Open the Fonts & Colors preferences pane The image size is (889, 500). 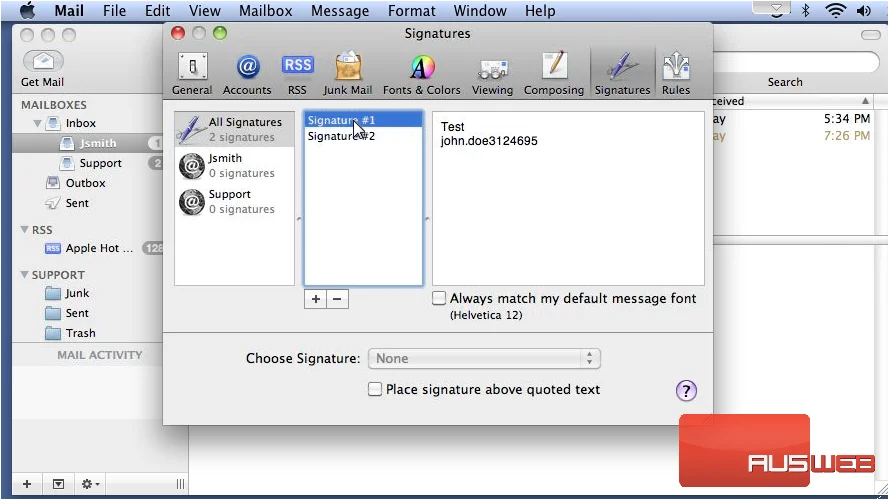421,74
